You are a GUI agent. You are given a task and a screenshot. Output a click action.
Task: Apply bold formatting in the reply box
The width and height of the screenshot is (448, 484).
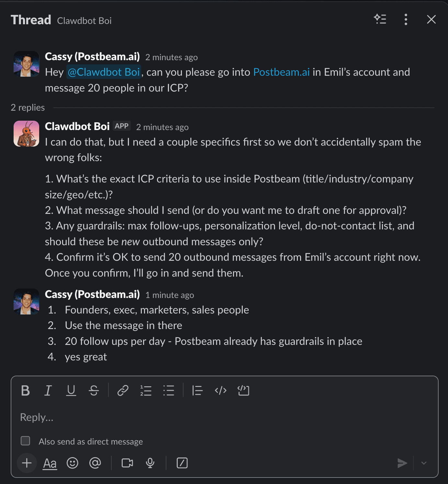tap(26, 390)
